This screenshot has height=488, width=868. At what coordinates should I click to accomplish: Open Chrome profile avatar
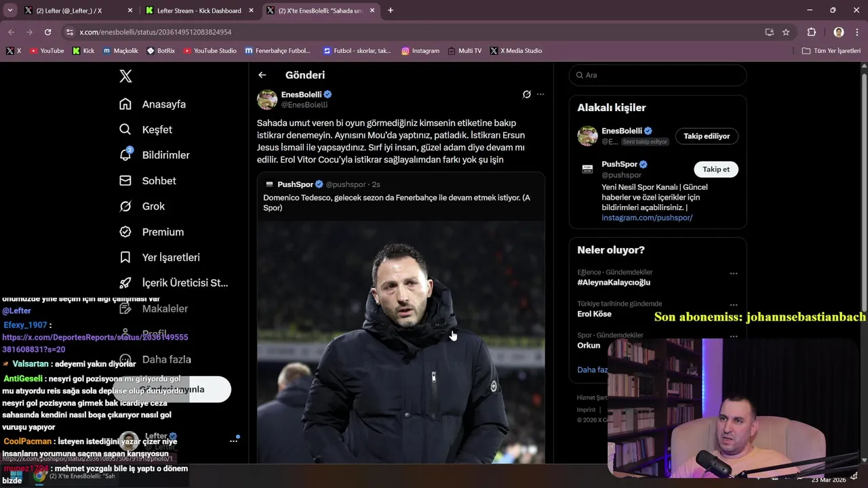839,32
